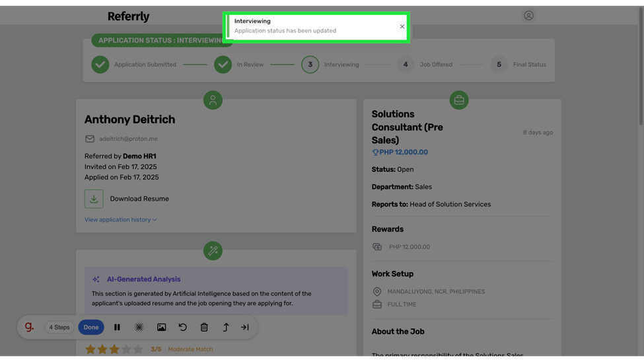Click the Download Resume icon
The width and height of the screenshot is (644, 362).
[94, 199]
